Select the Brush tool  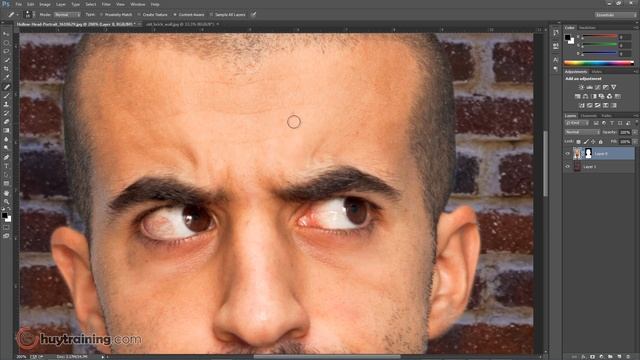click(7, 96)
